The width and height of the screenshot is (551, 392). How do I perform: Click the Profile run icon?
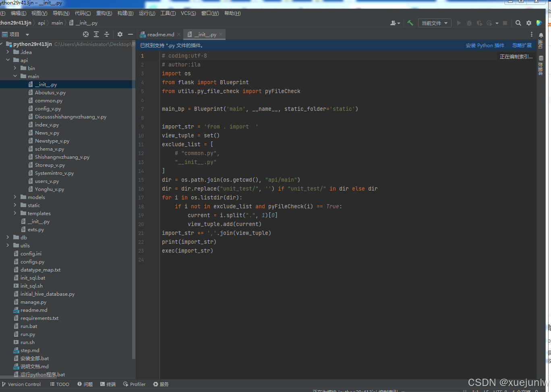489,23
